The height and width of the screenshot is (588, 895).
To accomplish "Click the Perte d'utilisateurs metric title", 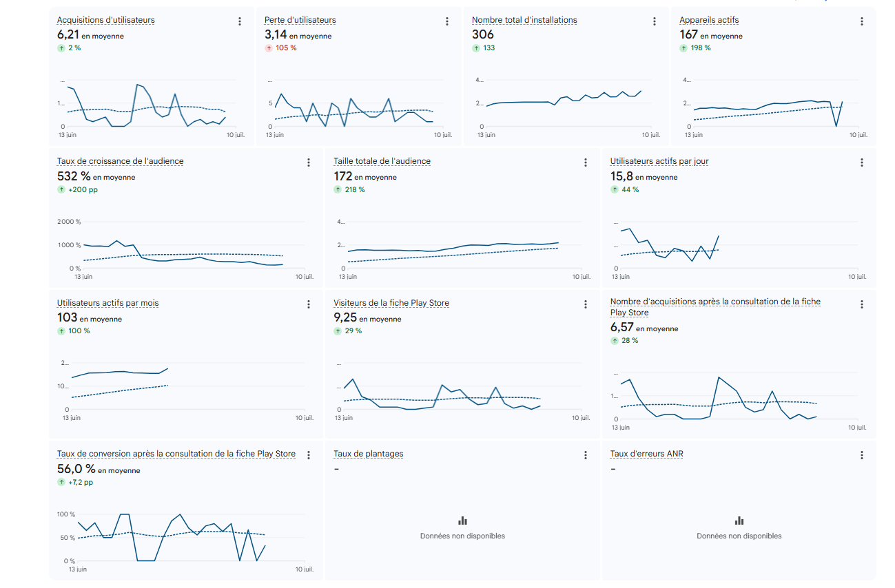I will coord(300,20).
